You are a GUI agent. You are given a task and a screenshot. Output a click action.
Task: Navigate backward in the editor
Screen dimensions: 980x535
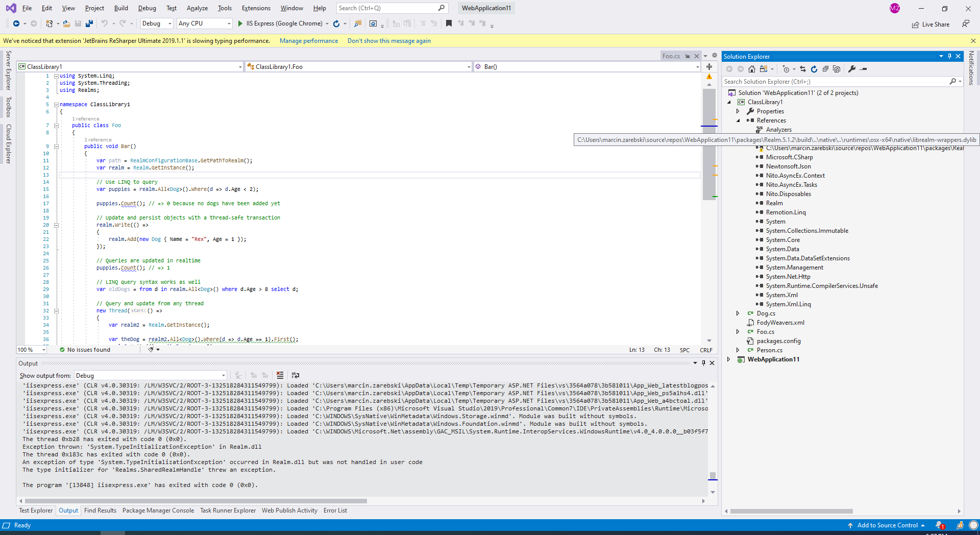tap(16, 23)
